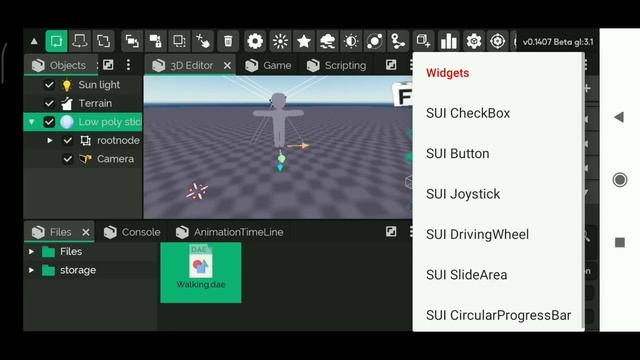Click the stick figure model in viewport
Screen dimensions: 640x360
point(278,120)
